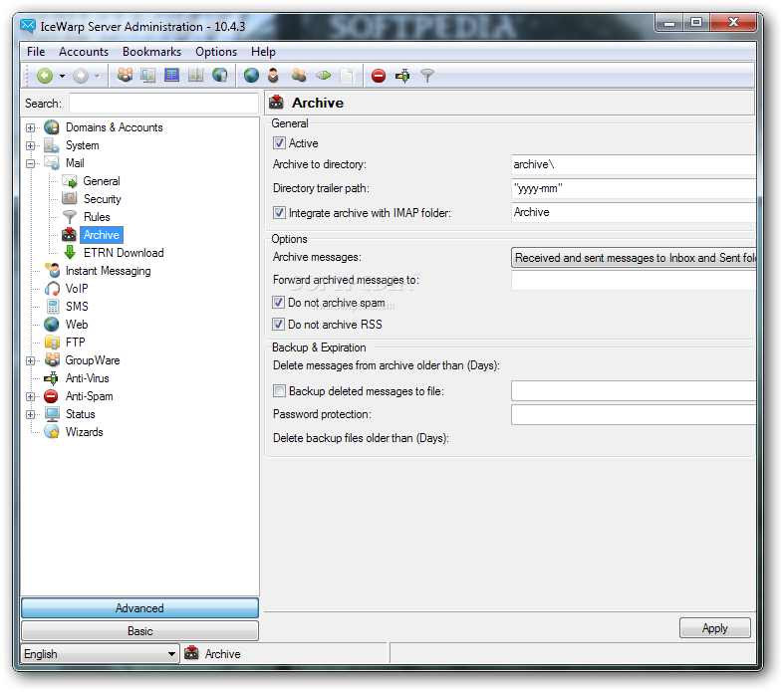Click the Forward archived messages to field
The image size is (784, 692).
coord(633,281)
